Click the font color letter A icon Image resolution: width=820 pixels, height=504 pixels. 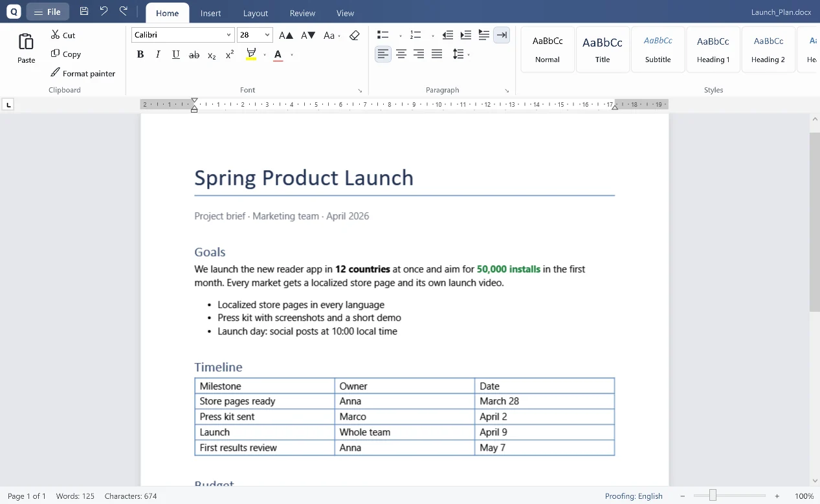click(x=278, y=54)
